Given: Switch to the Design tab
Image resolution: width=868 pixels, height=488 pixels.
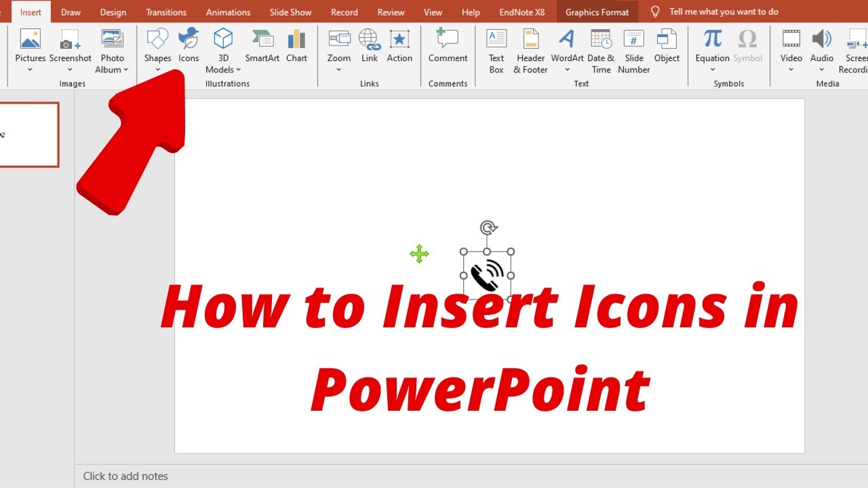Looking at the screenshot, I should pyautogui.click(x=113, y=12).
